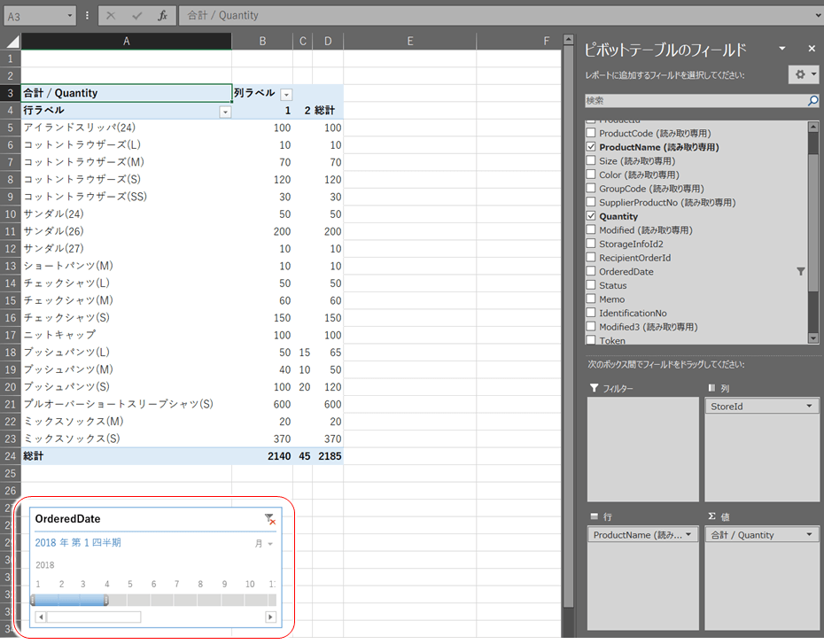Screen dimensions: 824x644
Task: Click field list vertical scrollbar thumb
Action: pyautogui.click(x=813, y=221)
